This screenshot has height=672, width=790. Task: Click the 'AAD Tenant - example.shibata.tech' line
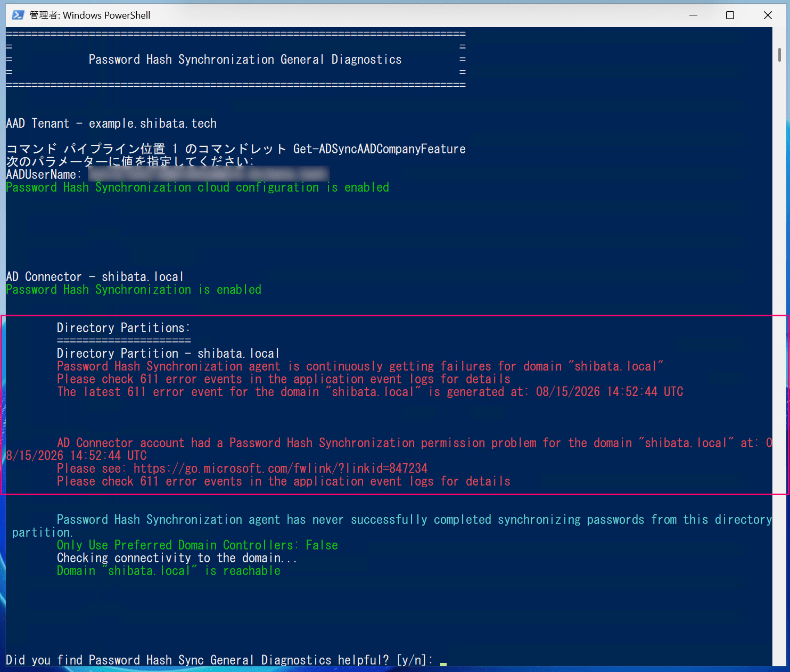111,124
